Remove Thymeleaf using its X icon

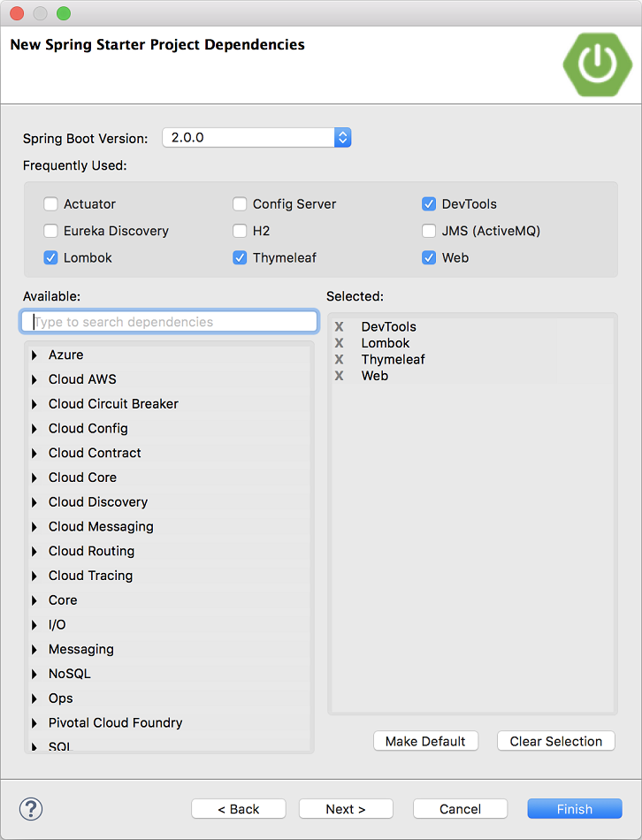point(339,359)
